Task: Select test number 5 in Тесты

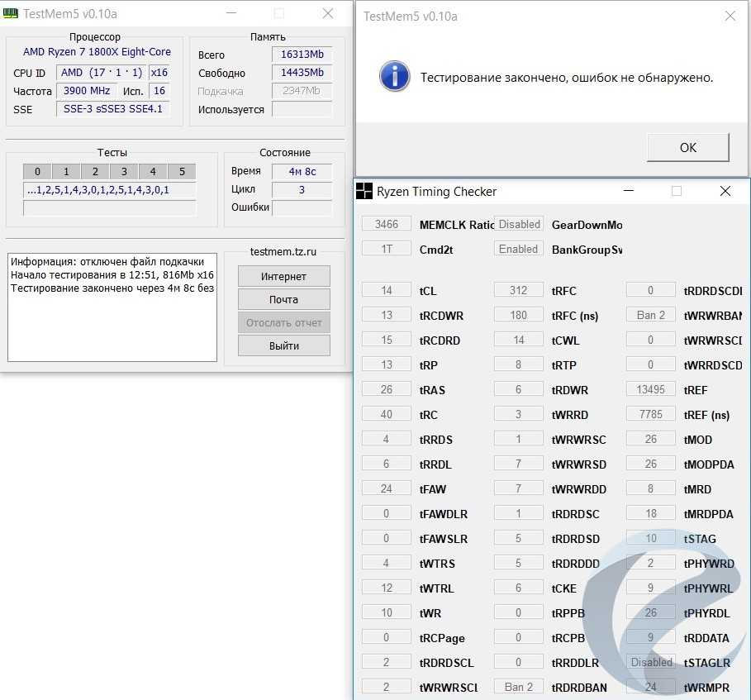Action: pos(182,172)
